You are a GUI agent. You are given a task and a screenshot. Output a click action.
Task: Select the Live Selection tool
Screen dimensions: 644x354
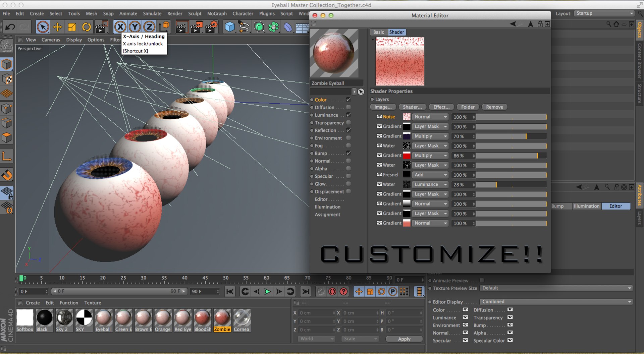[43, 27]
